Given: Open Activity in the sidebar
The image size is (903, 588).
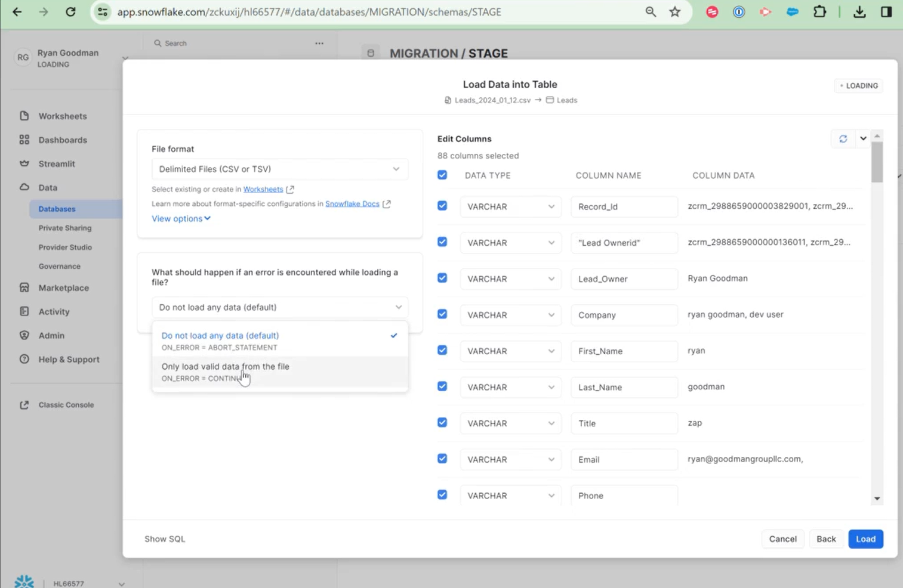Looking at the screenshot, I should pos(54,312).
